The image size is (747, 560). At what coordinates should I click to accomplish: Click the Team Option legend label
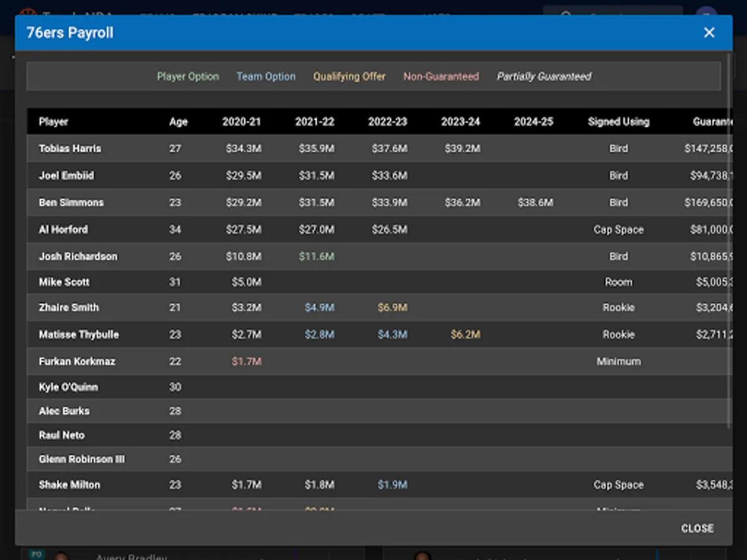tap(266, 77)
